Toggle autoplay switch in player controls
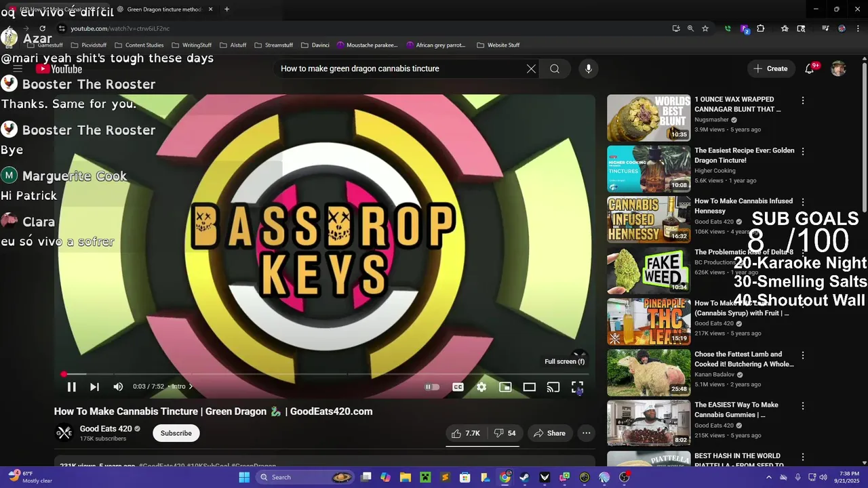868x488 pixels. 432,387
